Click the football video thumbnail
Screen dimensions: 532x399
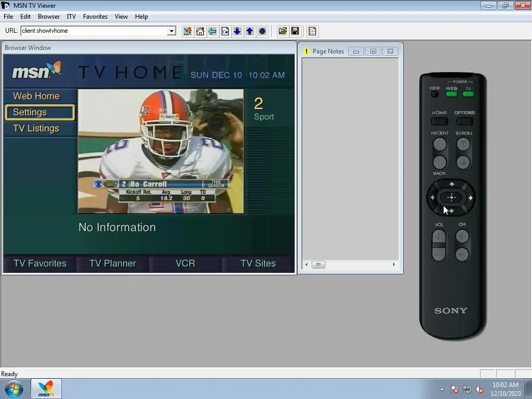click(161, 151)
